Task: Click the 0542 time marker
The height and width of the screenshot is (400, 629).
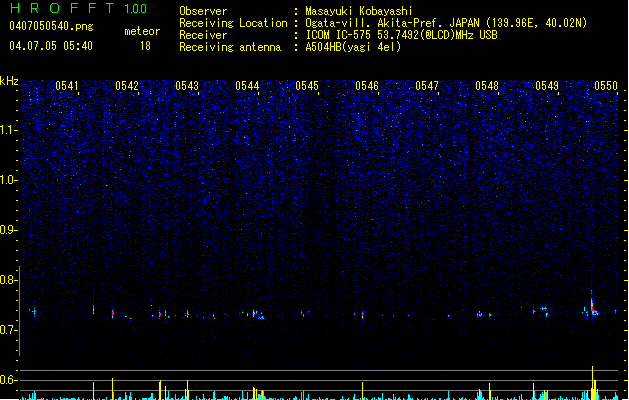Action: (x=127, y=86)
